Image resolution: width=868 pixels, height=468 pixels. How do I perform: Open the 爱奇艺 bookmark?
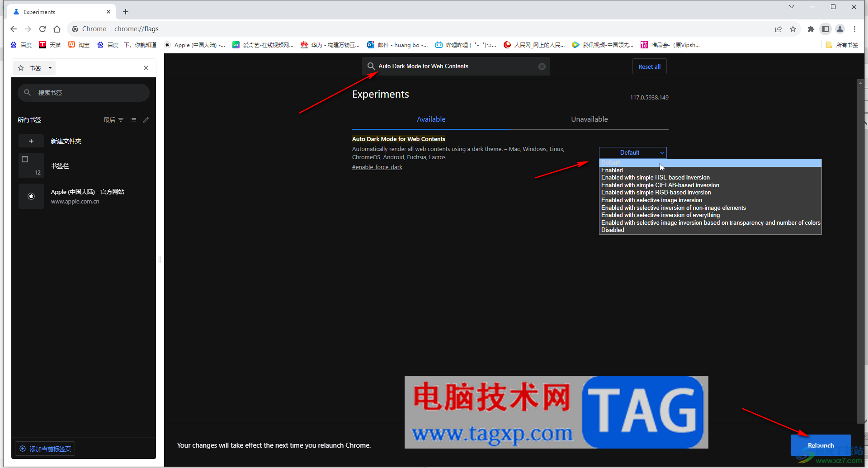coord(263,45)
